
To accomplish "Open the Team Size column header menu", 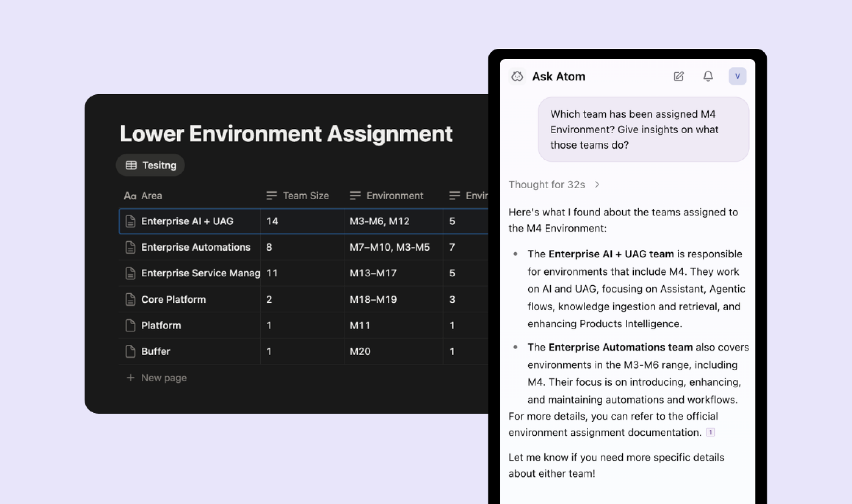I will (x=298, y=196).
